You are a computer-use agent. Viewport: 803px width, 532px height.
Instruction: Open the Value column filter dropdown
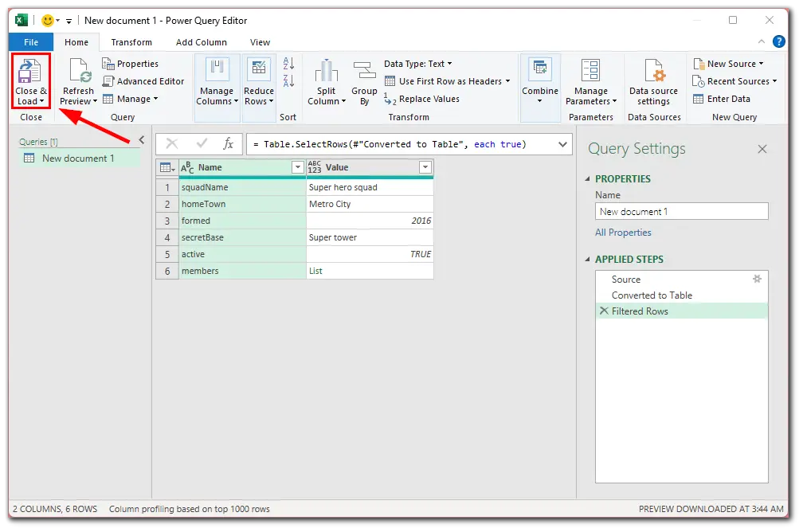pos(425,167)
